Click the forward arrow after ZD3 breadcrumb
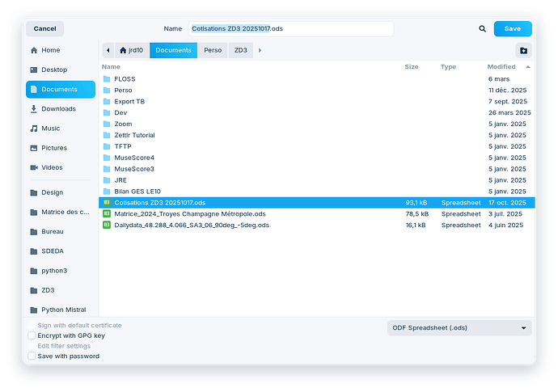This screenshot has height=392, width=558. click(260, 50)
